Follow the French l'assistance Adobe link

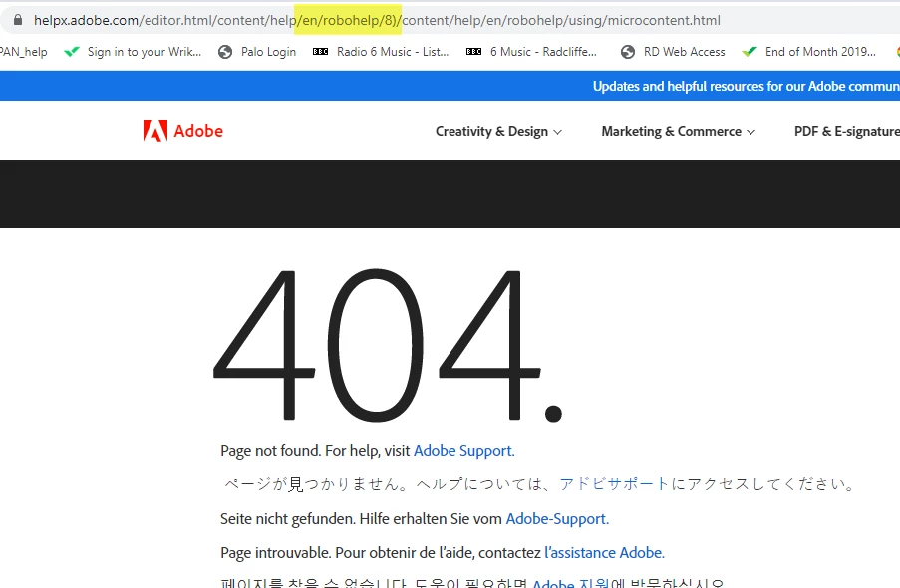click(604, 553)
